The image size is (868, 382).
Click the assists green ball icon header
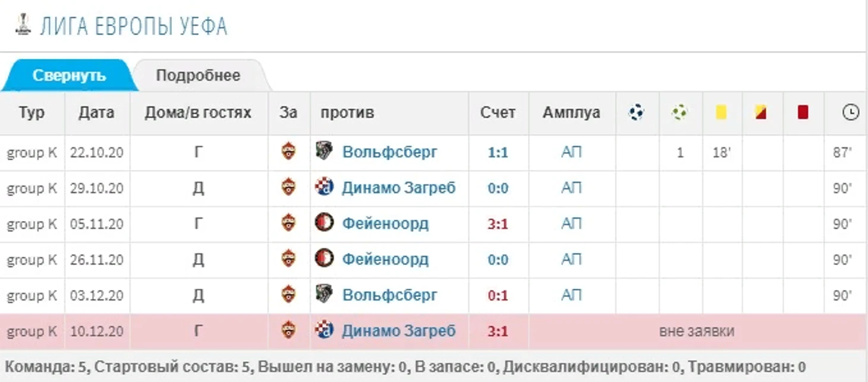680,112
